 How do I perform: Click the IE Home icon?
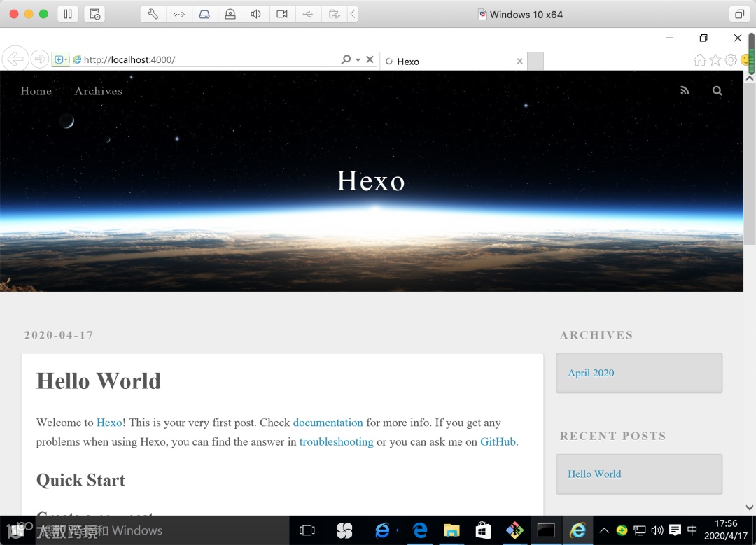pos(699,59)
